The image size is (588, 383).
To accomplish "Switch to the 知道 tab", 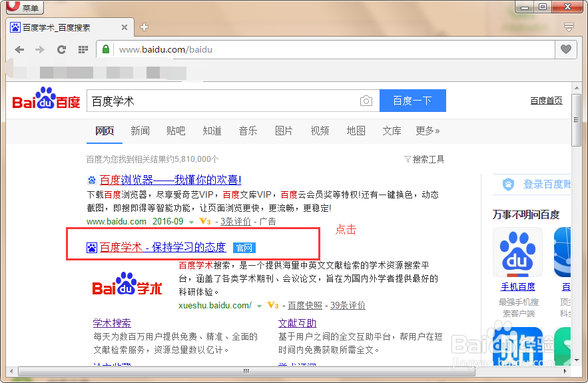I will [x=212, y=131].
